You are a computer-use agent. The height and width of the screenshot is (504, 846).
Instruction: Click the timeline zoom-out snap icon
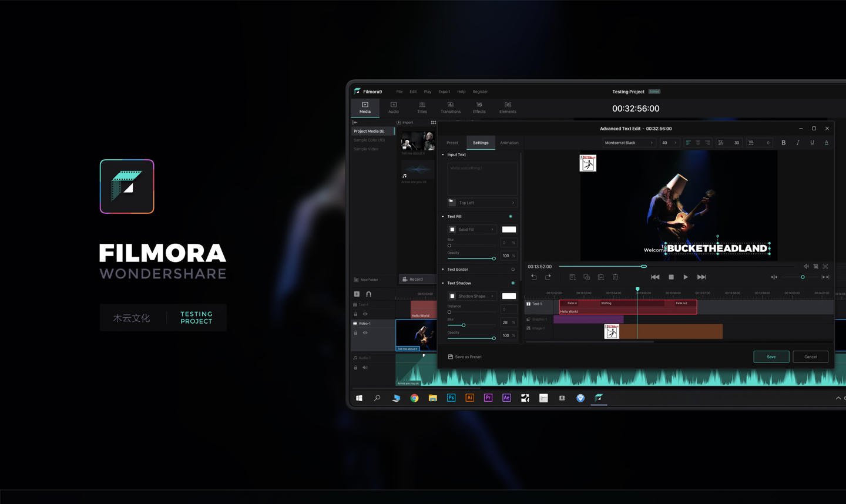(774, 277)
